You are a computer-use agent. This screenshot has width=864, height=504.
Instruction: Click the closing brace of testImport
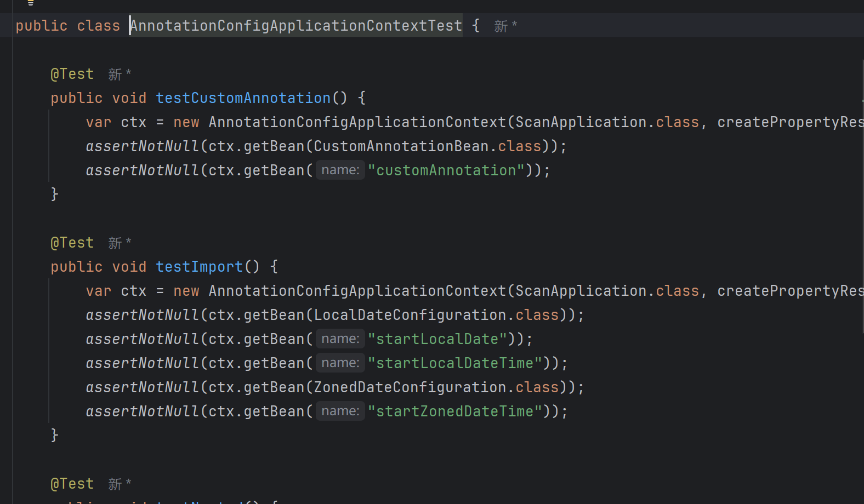coord(54,436)
